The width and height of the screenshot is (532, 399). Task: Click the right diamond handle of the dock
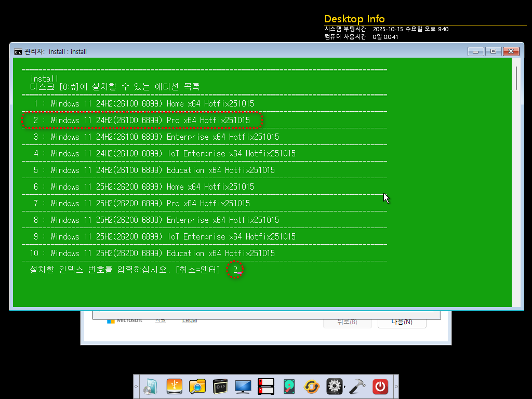coord(396,387)
